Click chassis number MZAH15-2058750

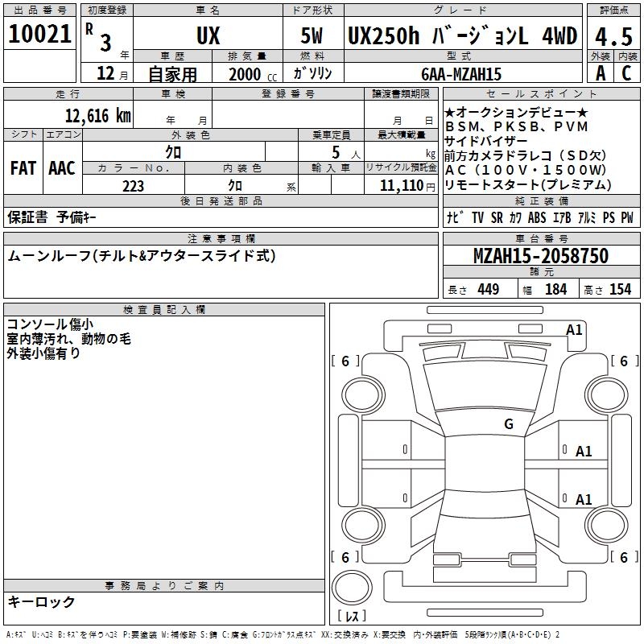pyautogui.click(x=541, y=256)
